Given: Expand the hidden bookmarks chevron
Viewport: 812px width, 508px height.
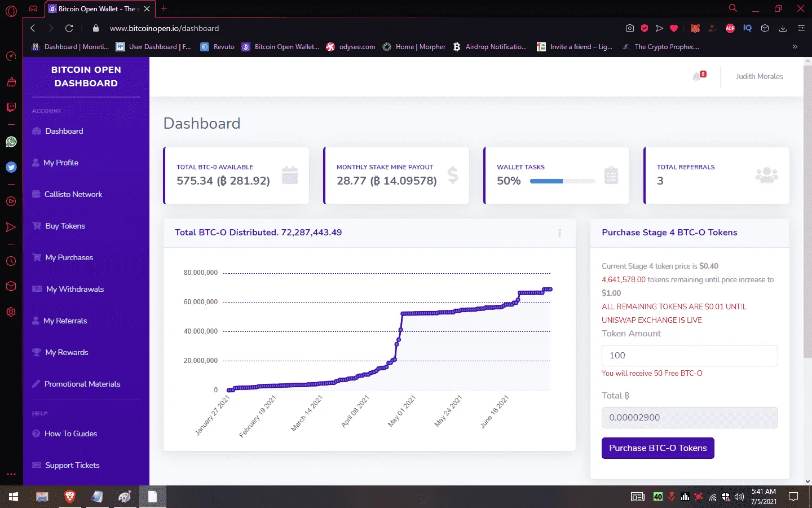Looking at the screenshot, I should (795, 47).
